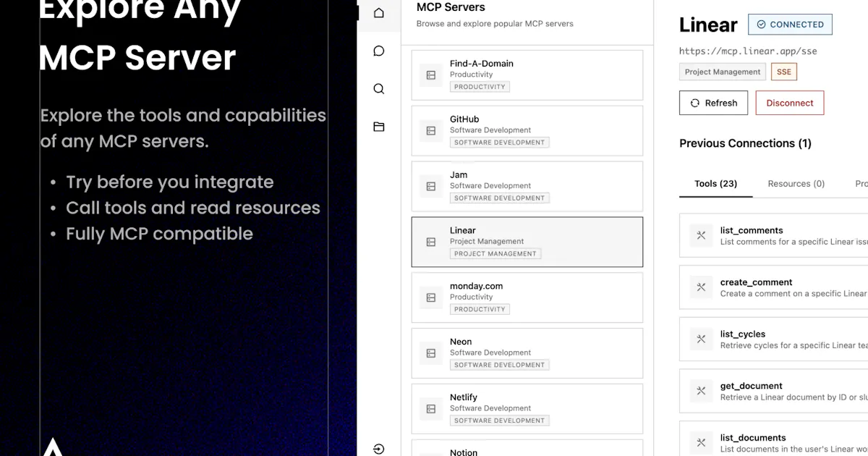Open the create_comment tool
Screen dimensions: 868x456
click(x=774, y=287)
